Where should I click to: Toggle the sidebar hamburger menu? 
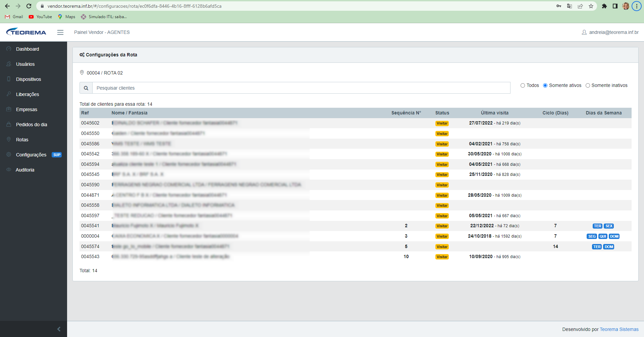[x=60, y=32]
